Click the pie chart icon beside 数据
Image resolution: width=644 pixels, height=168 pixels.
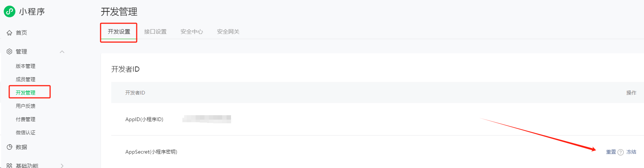10,147
